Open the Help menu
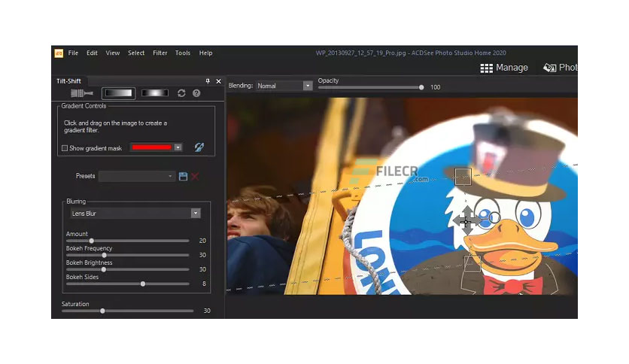Viewport: 629px width, 364px height. [x=206, y=53]
